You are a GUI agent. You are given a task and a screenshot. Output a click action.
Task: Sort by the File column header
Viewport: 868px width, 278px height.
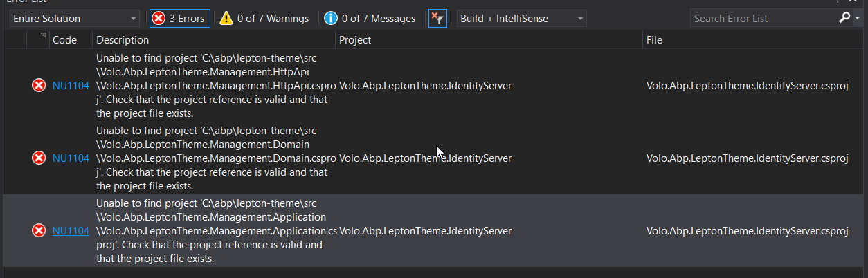654,40
